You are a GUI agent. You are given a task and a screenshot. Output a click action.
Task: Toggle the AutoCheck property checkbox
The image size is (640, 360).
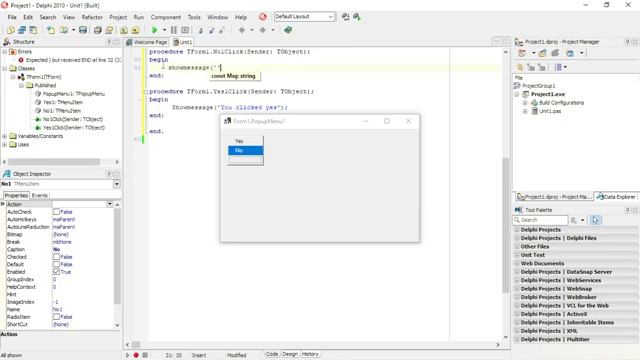tap(56, 212)
